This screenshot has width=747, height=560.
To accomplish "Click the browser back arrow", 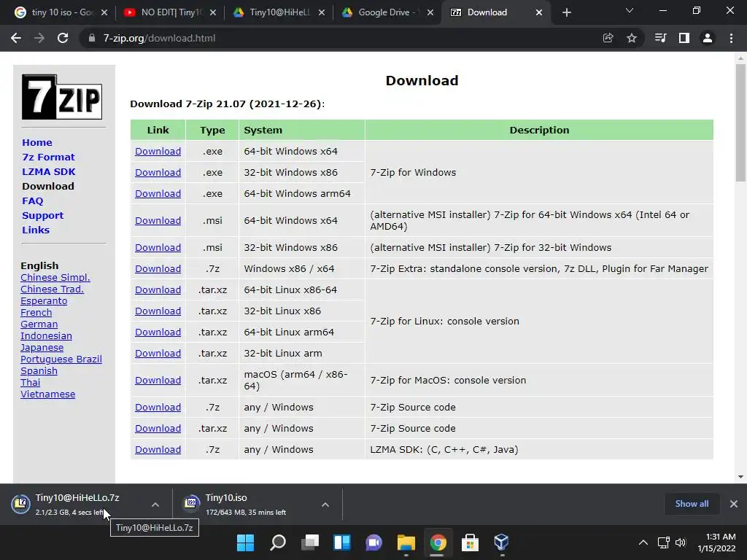I will 16,38.
